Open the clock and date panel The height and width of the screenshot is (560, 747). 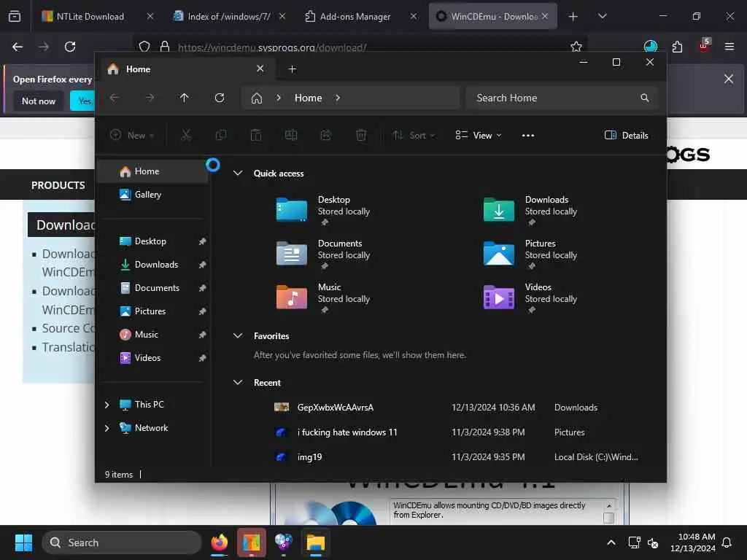[x=693, y=542]
